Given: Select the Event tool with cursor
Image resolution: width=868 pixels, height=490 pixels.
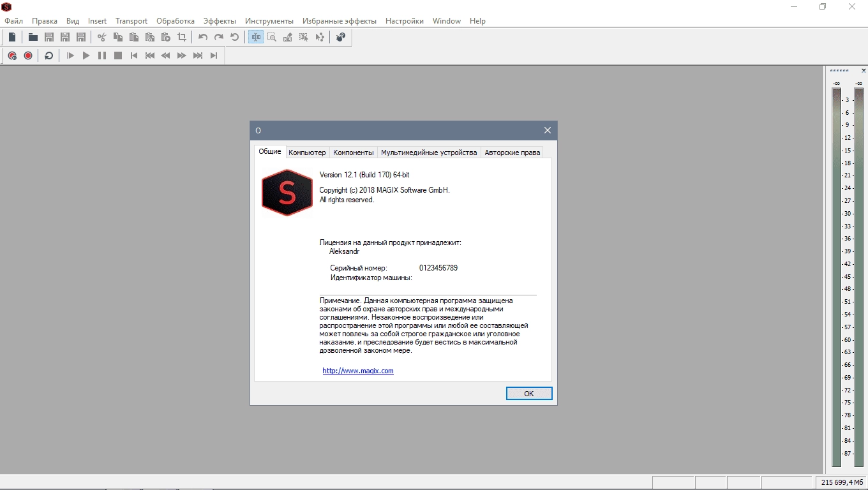Looking at the screenshot, I should click(x=304, y=37).
